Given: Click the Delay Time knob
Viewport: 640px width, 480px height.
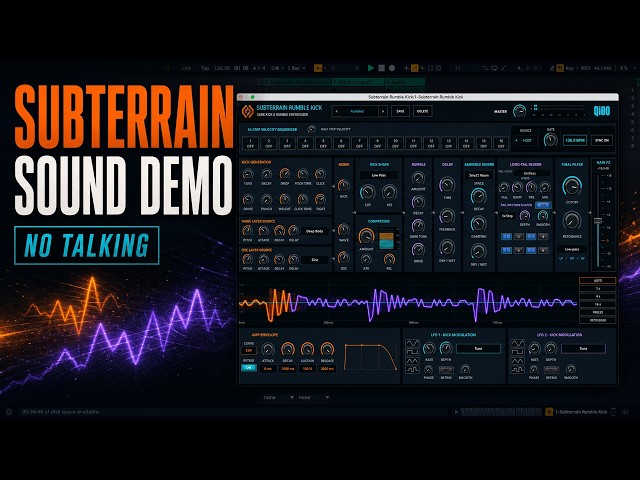Looking at the screenshot, I should point(447,185).
